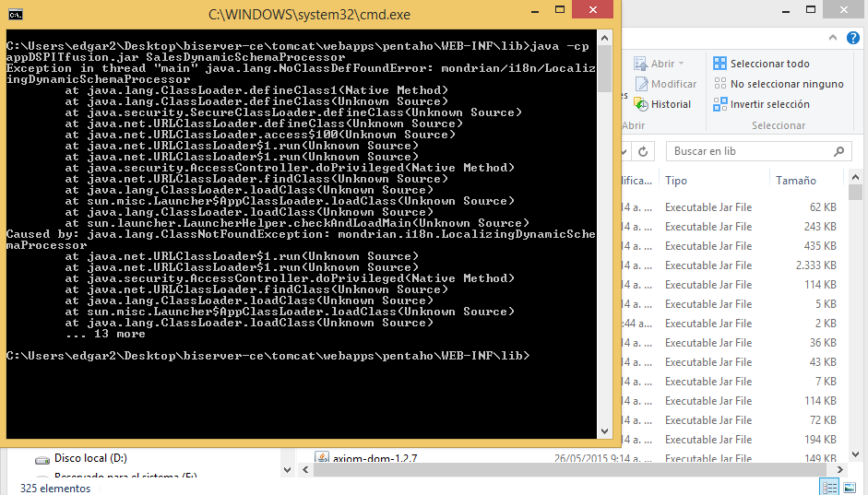
Task: Close the cmd.exe window
Action: coord(593,9)
